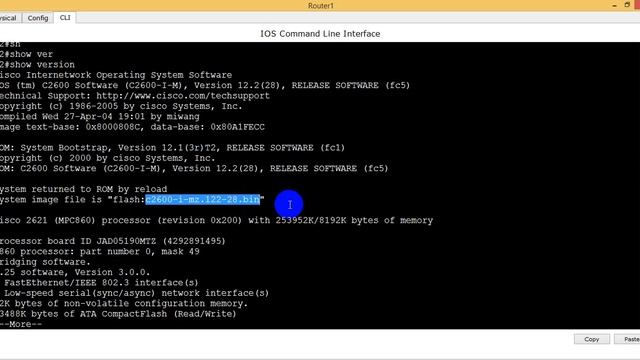
Task: Click the 'System returned to ROM by reload' line
Action: [83, 189]
